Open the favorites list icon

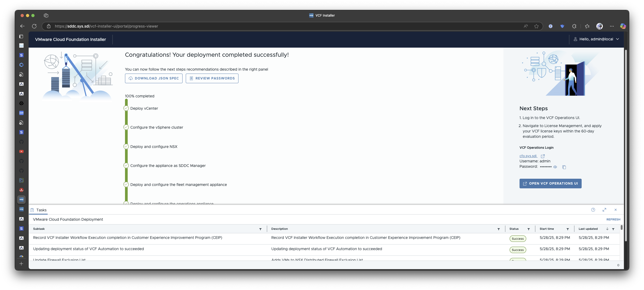coord(587,26)
